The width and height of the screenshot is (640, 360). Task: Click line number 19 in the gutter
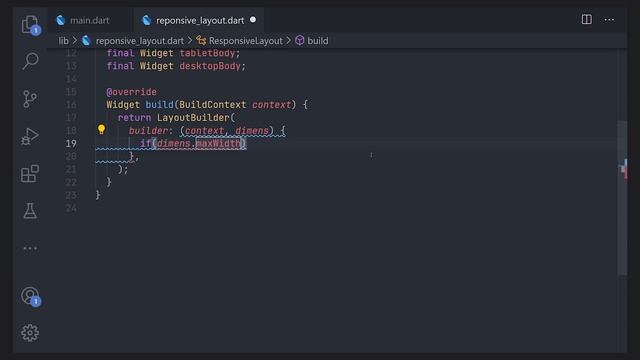[x=71, y=144]
